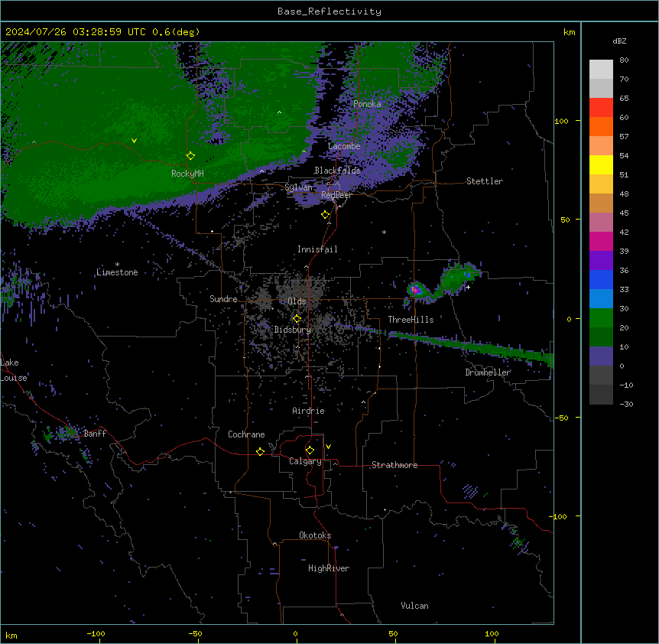Click the Innisfail city label

[x=317, y=249]
